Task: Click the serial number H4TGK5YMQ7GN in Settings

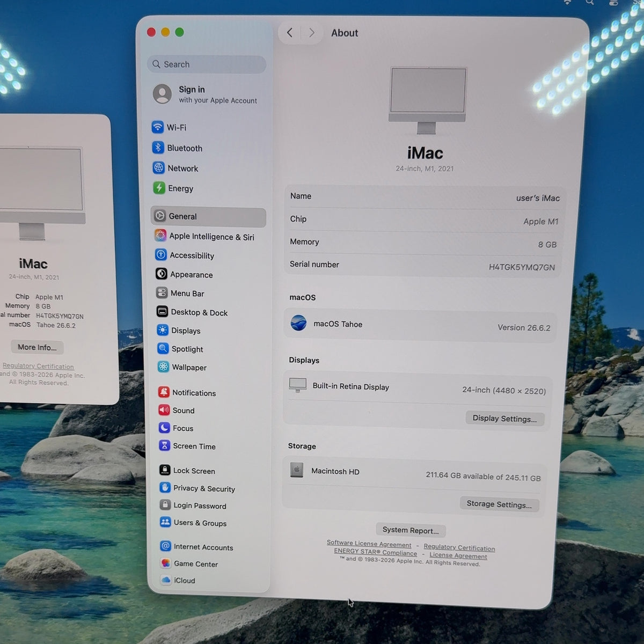Action: click(x=522, y=267)
